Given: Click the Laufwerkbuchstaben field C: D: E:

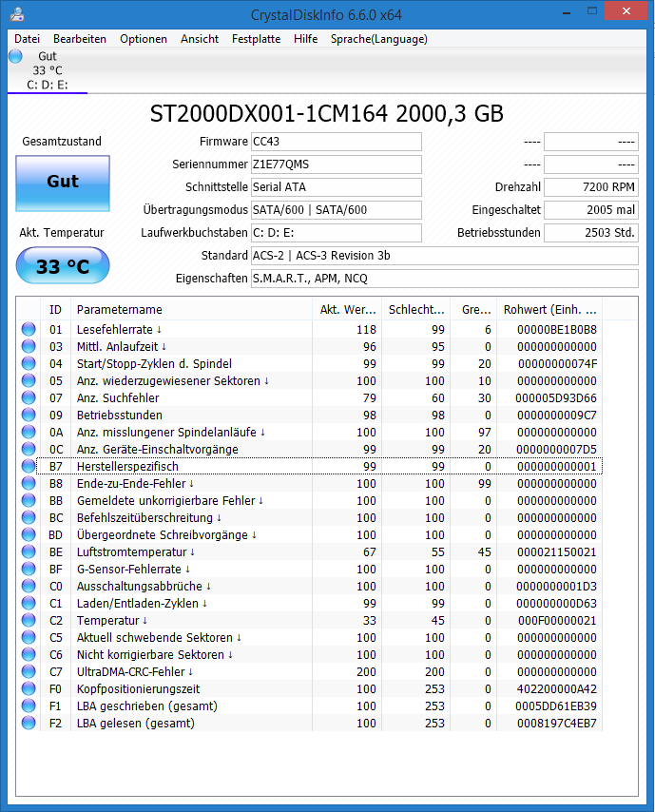Looking at the screenshot, I should click(x=336, y=233).
